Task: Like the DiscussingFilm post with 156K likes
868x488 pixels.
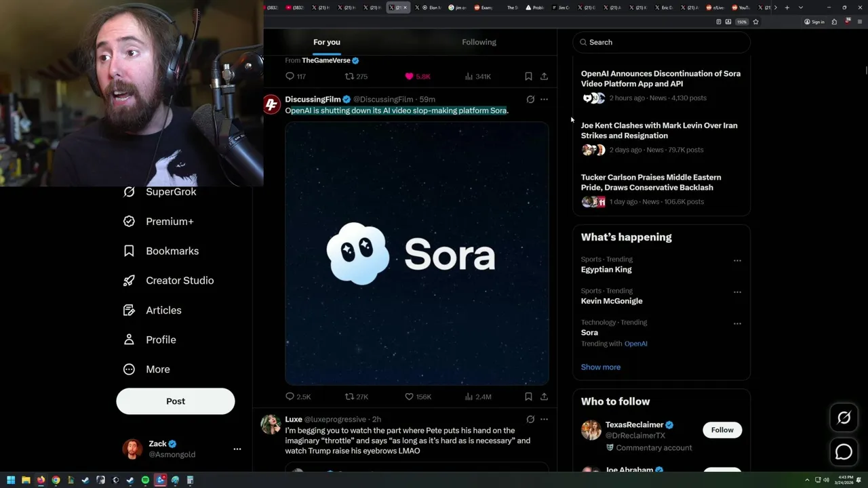Action: (x=418, y=396)
